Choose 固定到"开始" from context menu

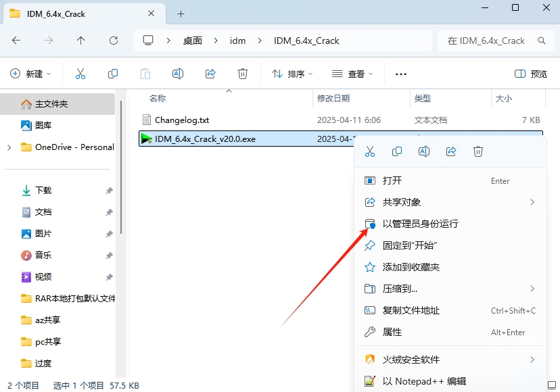coord(450,245)
